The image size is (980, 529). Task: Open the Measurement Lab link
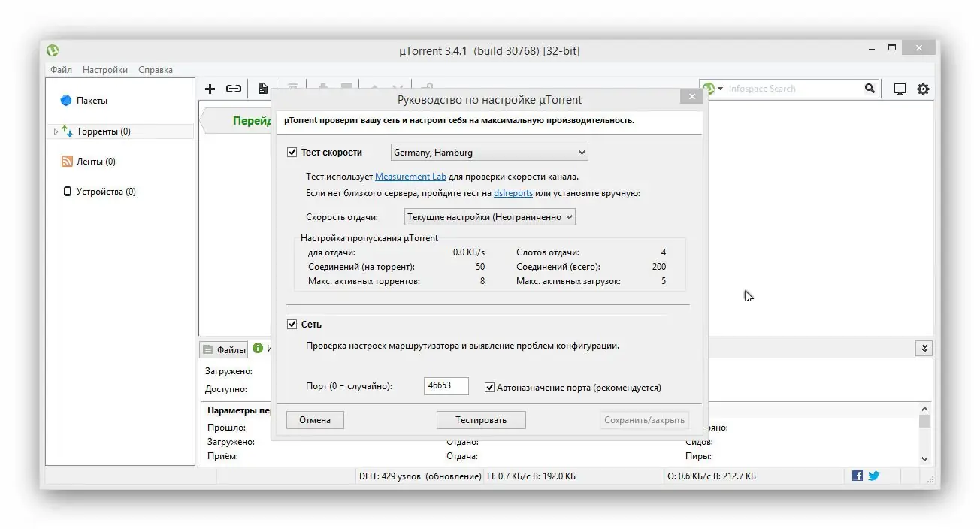(x=410, y=177)
